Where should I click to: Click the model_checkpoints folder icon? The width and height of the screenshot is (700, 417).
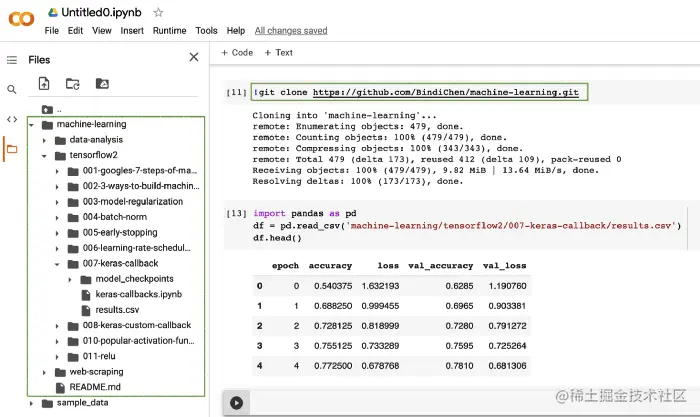tap(86, 279)
